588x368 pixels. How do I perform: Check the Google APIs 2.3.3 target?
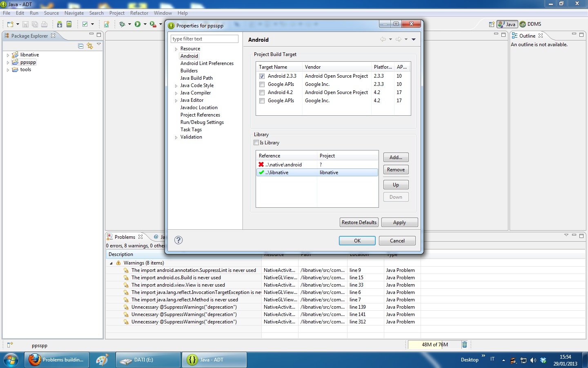262,84
